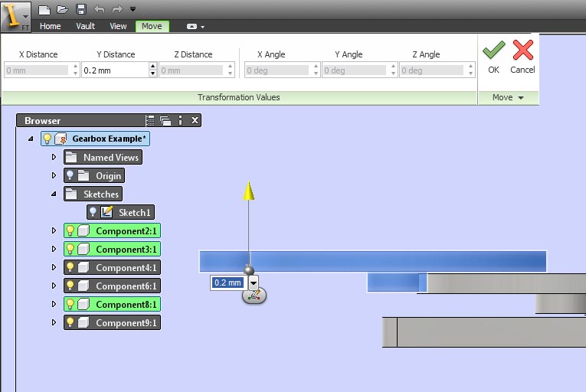Toggle the Component3:1 visibility bulb
The image size is (586, 392).
point(70,249)
